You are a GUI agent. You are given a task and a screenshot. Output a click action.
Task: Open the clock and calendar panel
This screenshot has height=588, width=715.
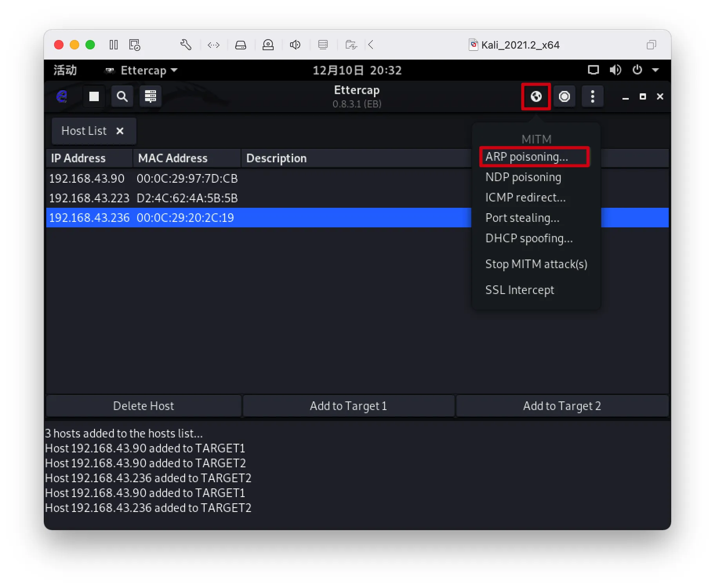coord(357,70)
